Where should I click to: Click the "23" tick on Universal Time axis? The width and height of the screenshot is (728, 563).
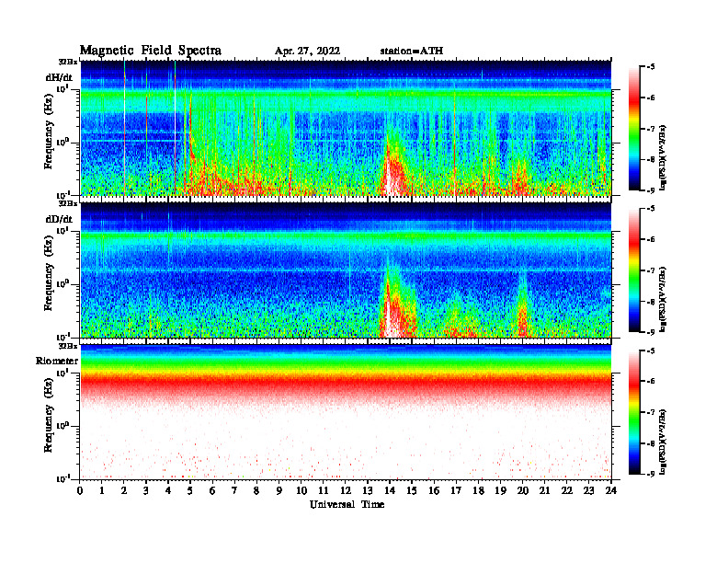click(588, 490)
